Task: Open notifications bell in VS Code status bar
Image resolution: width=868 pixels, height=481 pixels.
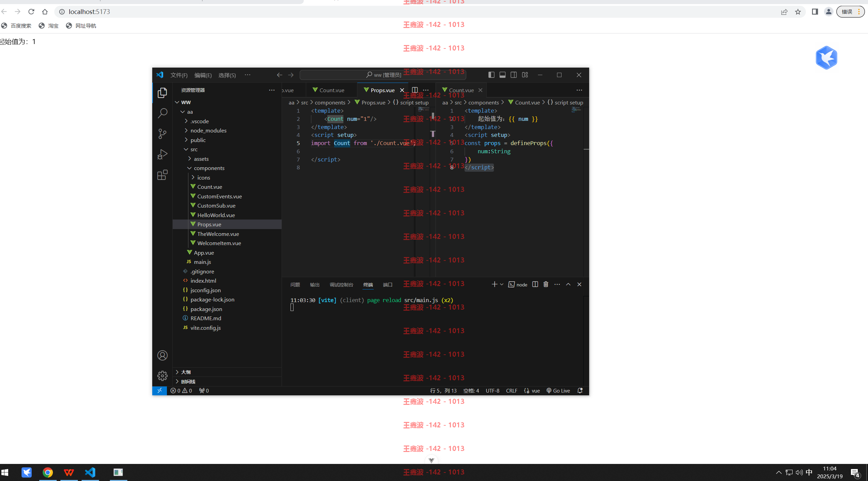Action: (580, 391)
